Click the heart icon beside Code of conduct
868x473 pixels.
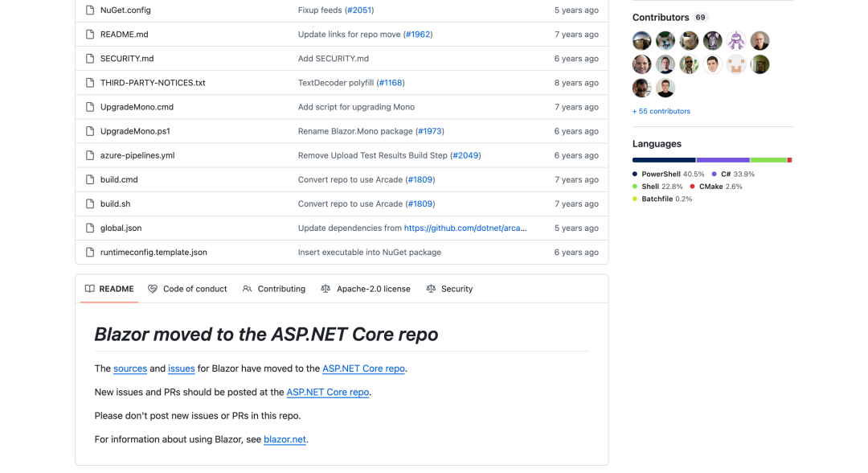(153, 289)
